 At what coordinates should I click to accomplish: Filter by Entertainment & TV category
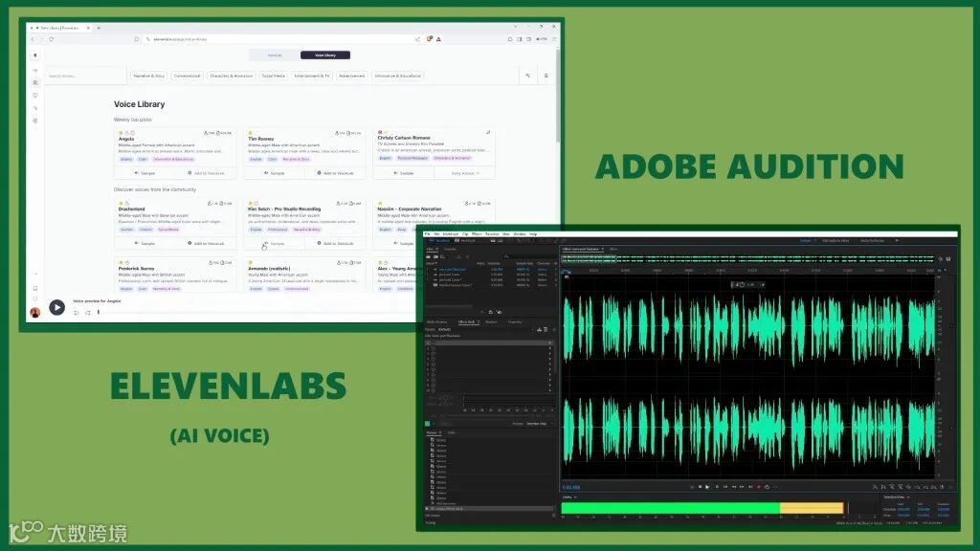312,76
